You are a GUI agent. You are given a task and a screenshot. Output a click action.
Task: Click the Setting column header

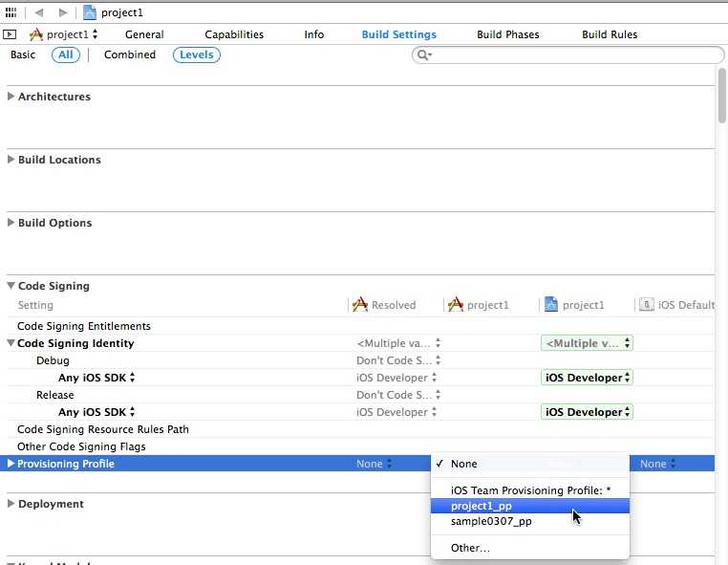[x=35, y=305]
